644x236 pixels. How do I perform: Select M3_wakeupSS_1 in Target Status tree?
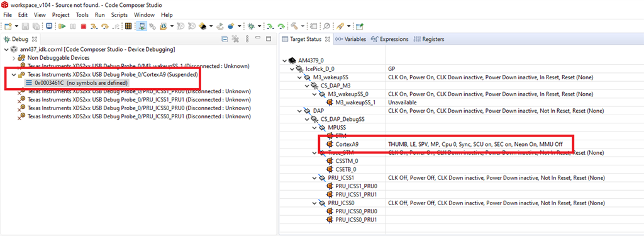point(356,103)
